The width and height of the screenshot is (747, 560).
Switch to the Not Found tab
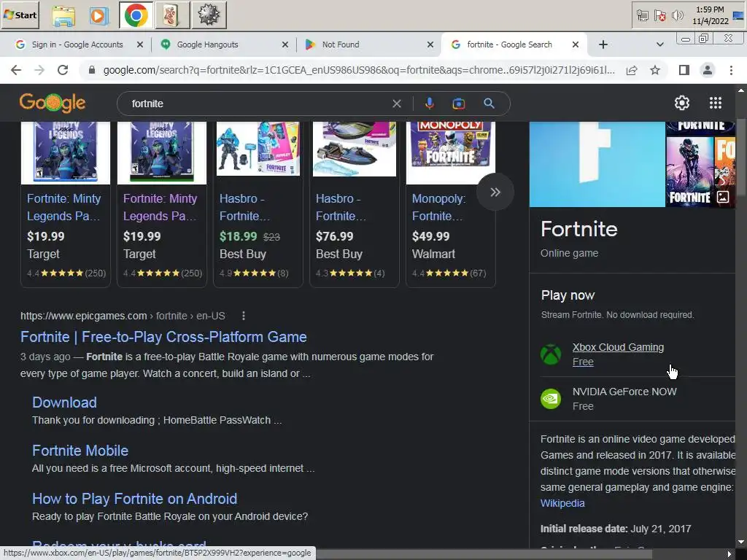pos(341,44)
